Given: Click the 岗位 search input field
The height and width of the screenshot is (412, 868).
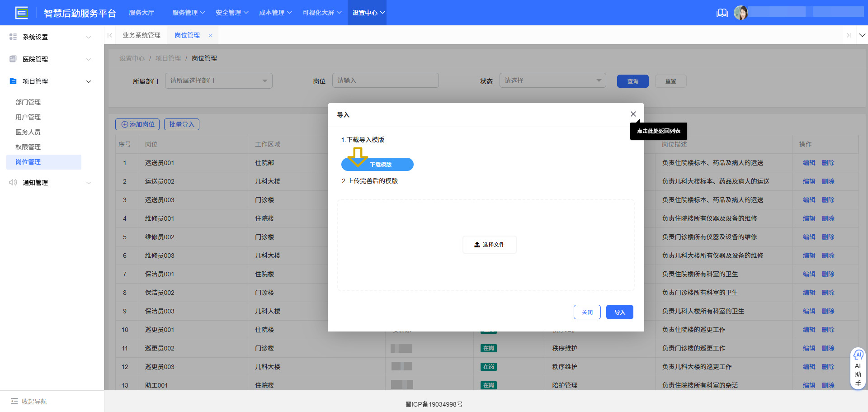Looking at the screenshot, I should pyautogui.click(x=385, y=80).
